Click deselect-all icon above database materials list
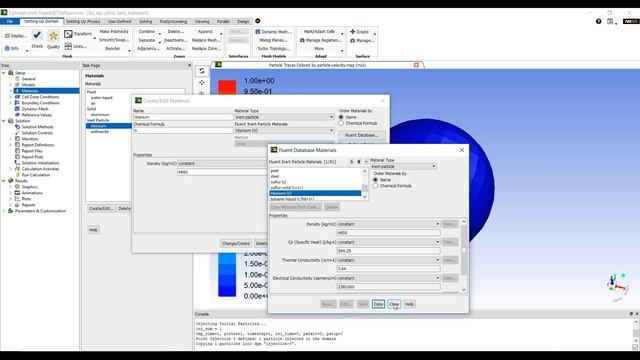640x360 pixels. [x=359, y=162]
